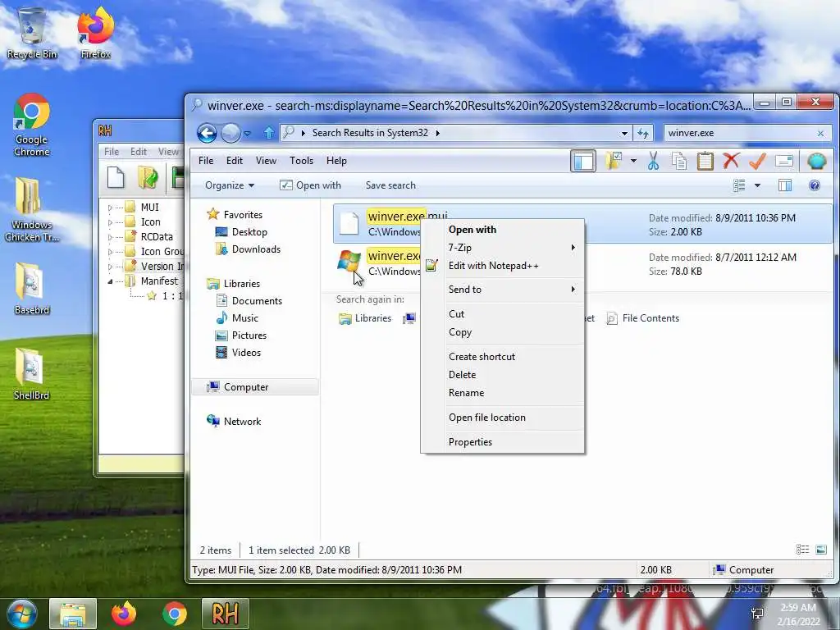Viewport: 840px width, 630px height.
Task: Collapse the Manifest node in Resource Hacker
Action: 110,281
